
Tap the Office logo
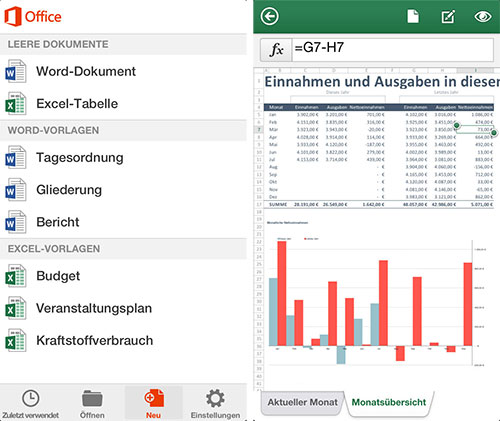pyautogui.click(x=33, y=17)
